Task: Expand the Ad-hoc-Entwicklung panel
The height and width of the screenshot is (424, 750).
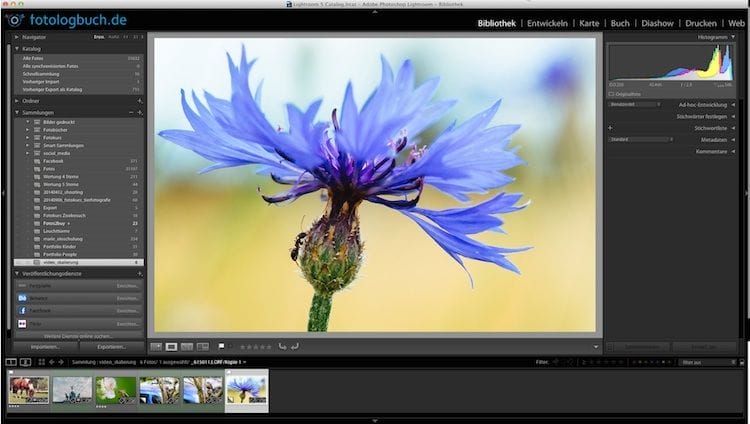Action: pos(733,104)
